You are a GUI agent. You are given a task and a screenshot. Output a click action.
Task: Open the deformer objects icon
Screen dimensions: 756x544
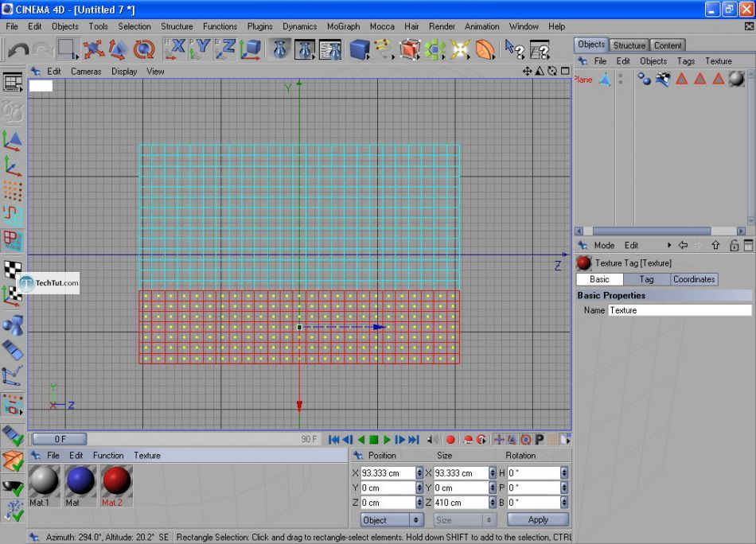[485, 49]
